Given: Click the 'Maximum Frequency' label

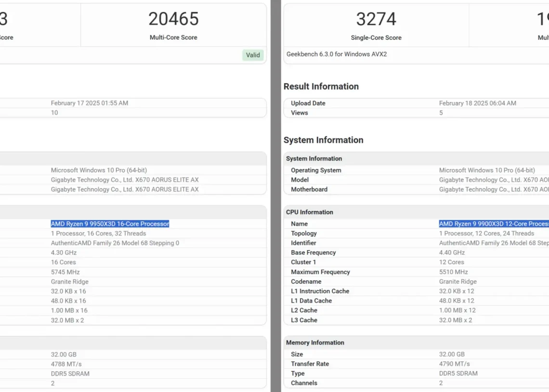Looking at the screenshot, I should pos(320,272).
